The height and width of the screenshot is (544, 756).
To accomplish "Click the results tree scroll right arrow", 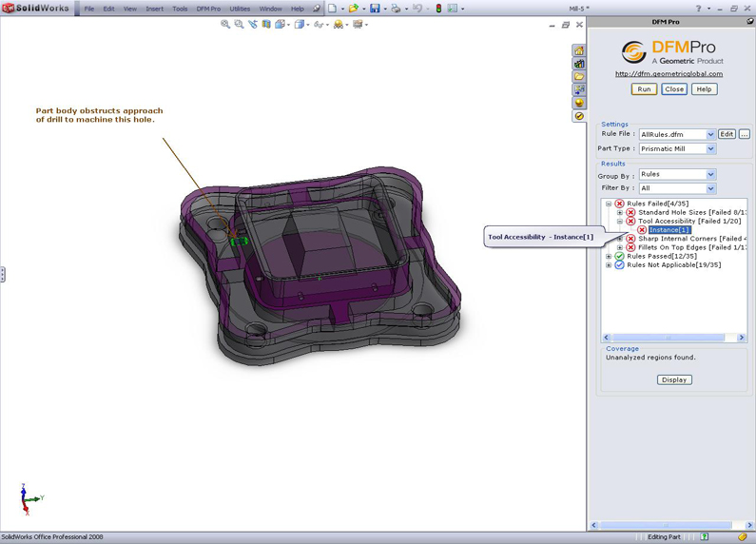I will pos(742,338).
